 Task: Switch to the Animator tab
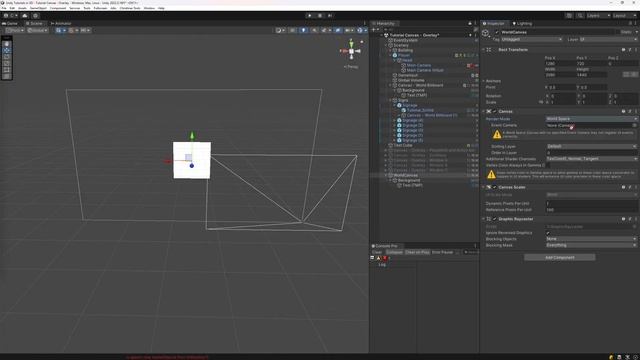61,23
